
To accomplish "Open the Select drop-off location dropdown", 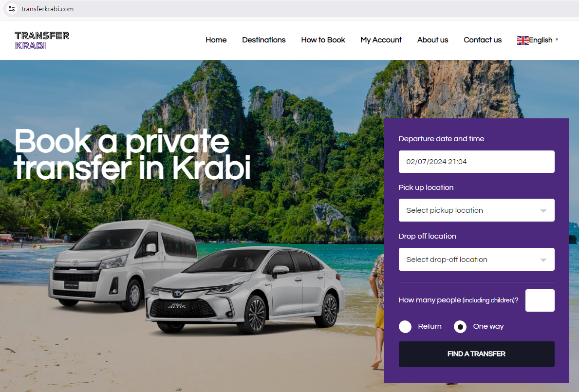I will 476,260.
